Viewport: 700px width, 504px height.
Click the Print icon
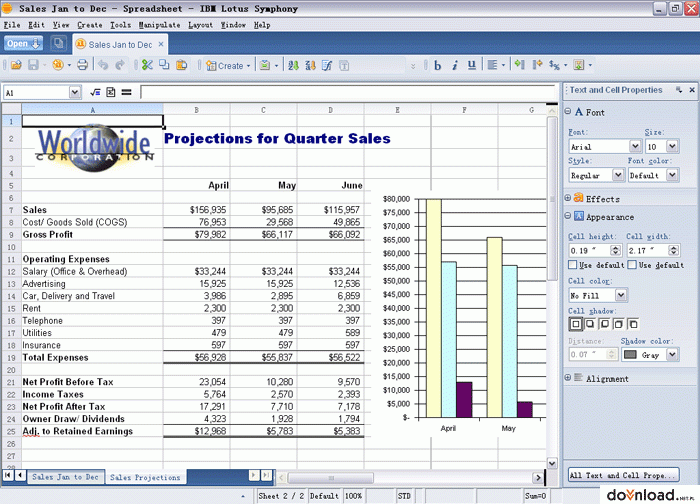point(82,65)
